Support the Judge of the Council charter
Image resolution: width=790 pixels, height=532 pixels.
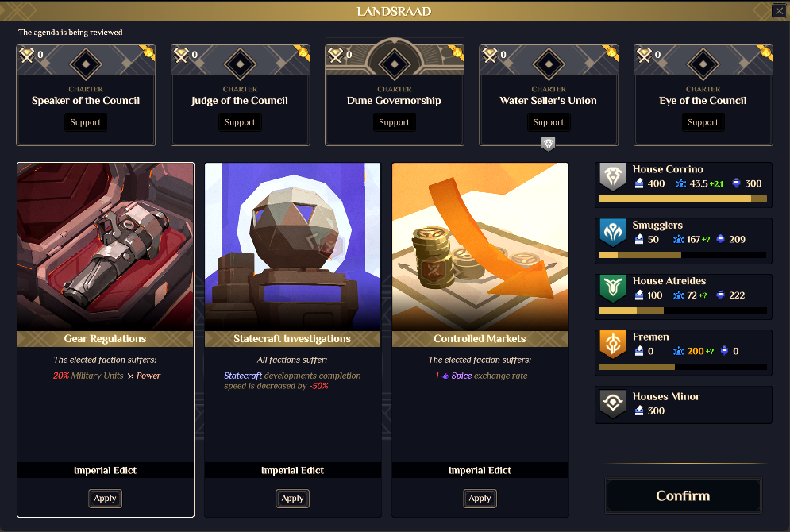(240, 122)
